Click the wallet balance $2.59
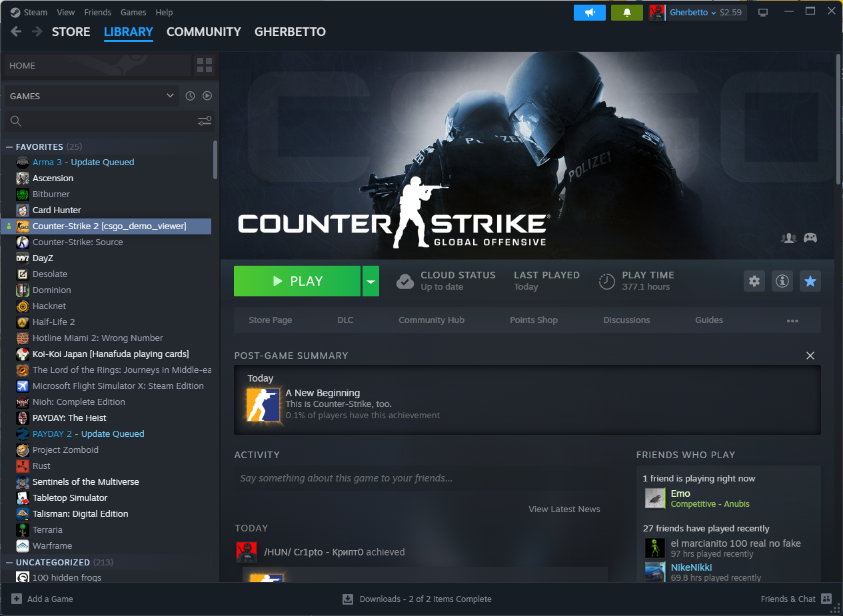This screenshot has width=843, height=616. point(731,13)
